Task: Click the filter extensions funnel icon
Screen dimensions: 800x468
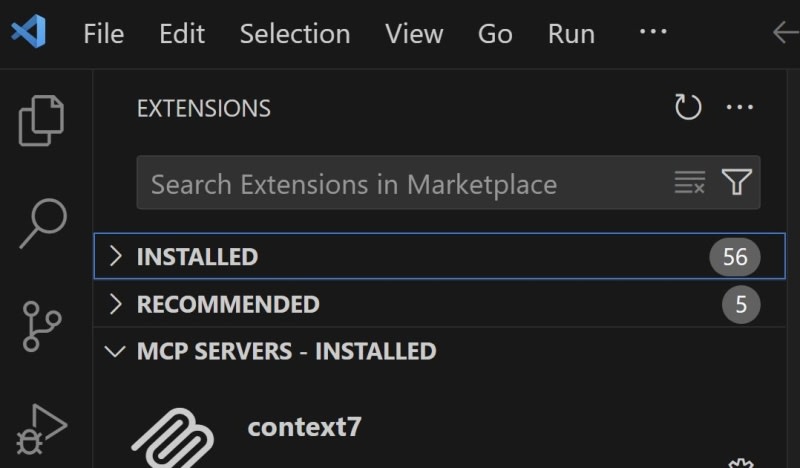Action: (x=737, y=183)
